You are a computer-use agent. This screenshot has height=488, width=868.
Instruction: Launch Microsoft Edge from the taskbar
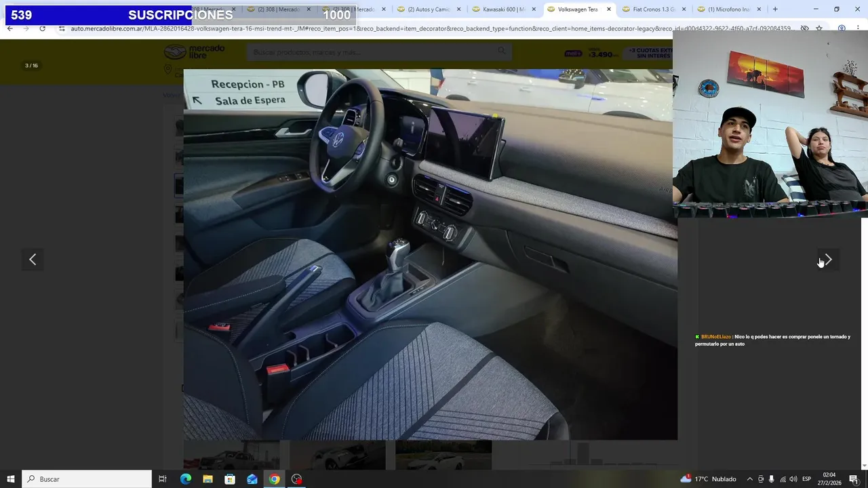click(x=186, y=479)
